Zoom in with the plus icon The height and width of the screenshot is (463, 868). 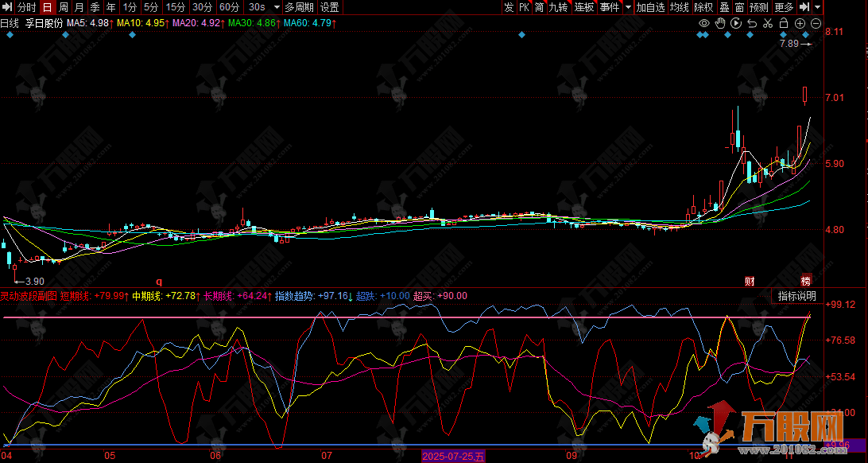800,23
